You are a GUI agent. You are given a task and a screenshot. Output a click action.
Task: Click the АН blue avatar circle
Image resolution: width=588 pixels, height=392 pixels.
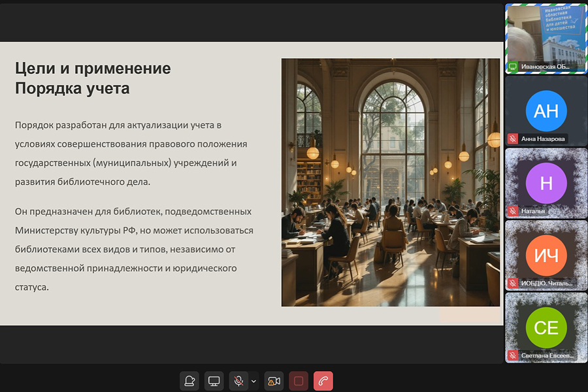click(x=546, y=110)
